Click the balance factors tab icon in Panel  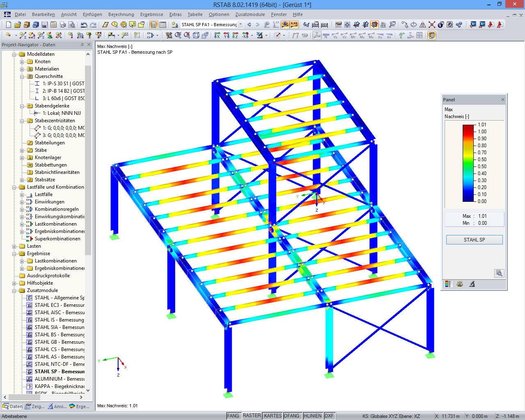point(460,284)
